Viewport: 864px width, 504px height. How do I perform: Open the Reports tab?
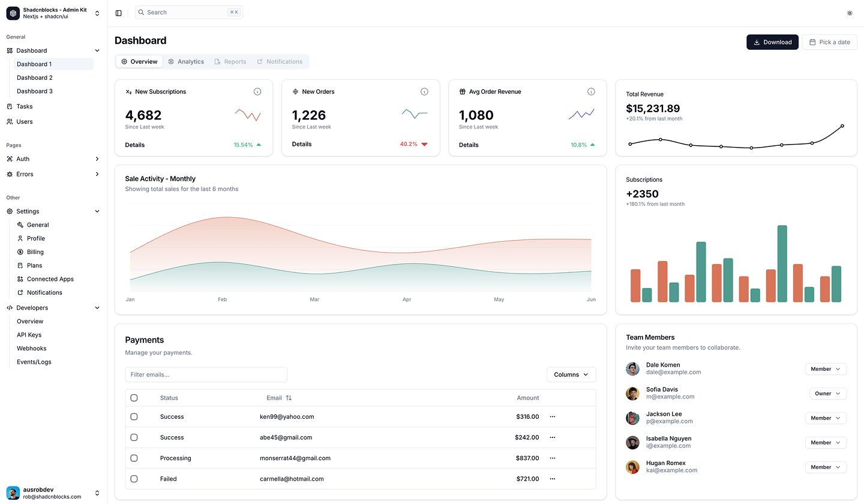[x=230, y=61]
